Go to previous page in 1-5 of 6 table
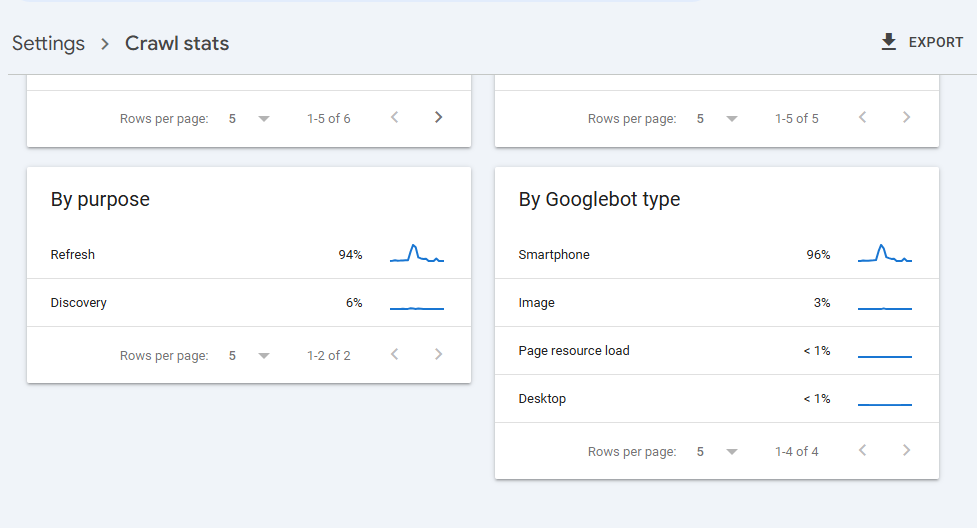This screenshot has width=977, height=528. 394,117
